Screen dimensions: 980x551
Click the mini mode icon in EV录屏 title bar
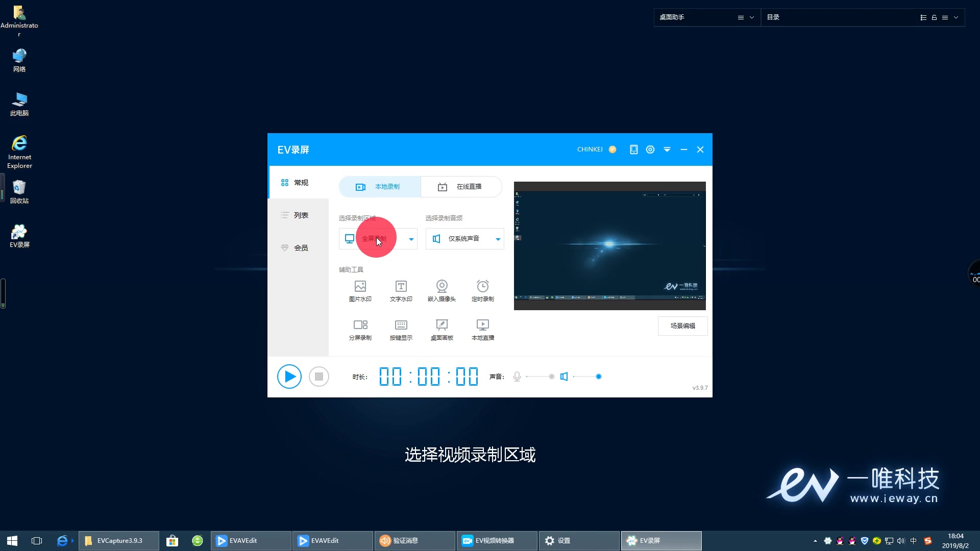click(633, 149)
